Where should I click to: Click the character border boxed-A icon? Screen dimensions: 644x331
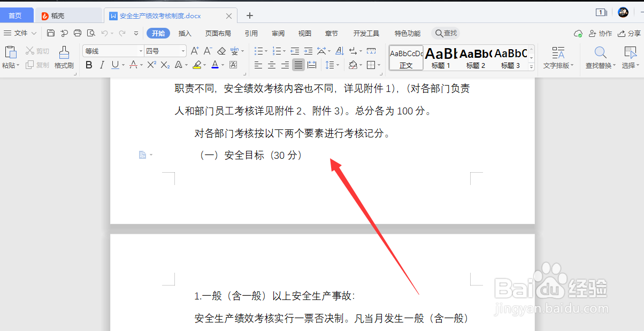tap(233, 65)
